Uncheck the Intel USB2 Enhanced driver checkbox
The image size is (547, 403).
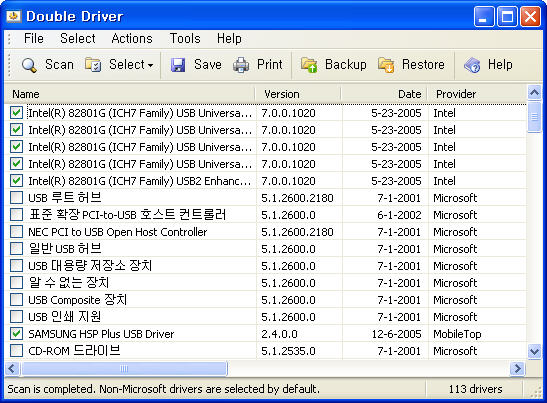16,181
